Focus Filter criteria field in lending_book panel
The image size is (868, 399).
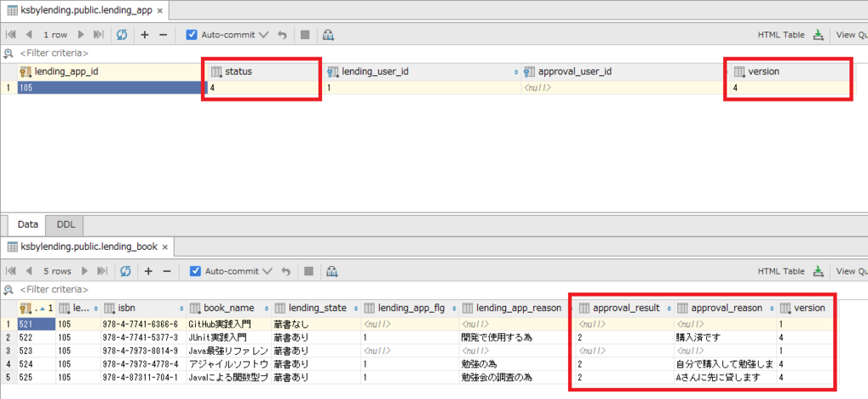[53, 290]
